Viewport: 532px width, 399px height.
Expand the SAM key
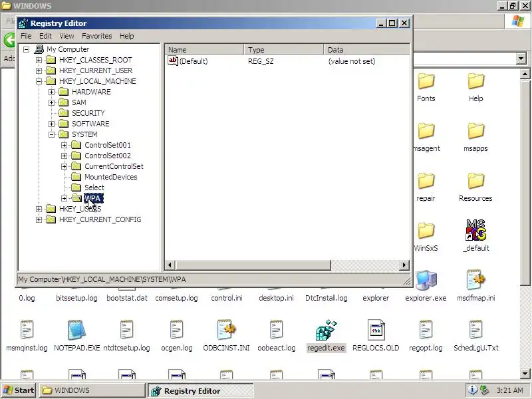(x=52, y=102)
